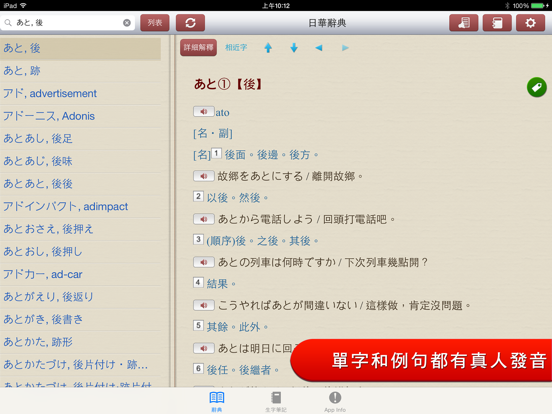Screen dimensions: 552x414
Task: Tap the part of speech [名・副]
Action: [x=213, y=133]
